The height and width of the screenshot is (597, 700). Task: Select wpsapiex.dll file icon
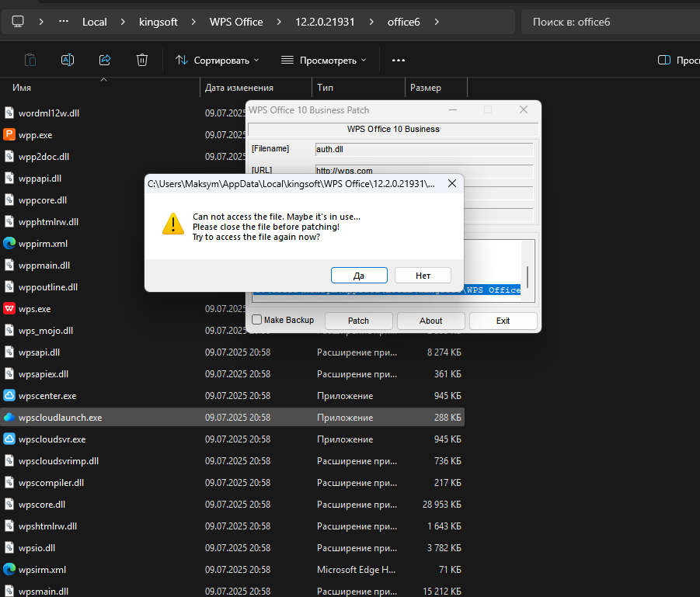[x=9, y=373]
